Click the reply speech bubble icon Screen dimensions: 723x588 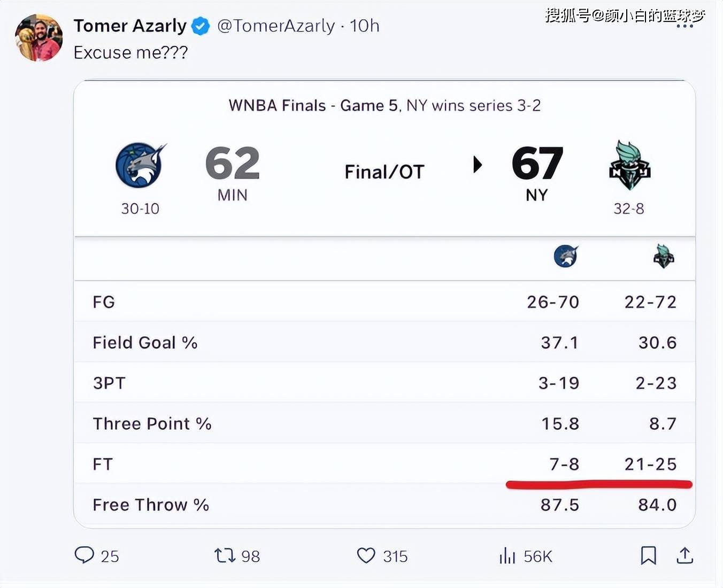(84, 555)
